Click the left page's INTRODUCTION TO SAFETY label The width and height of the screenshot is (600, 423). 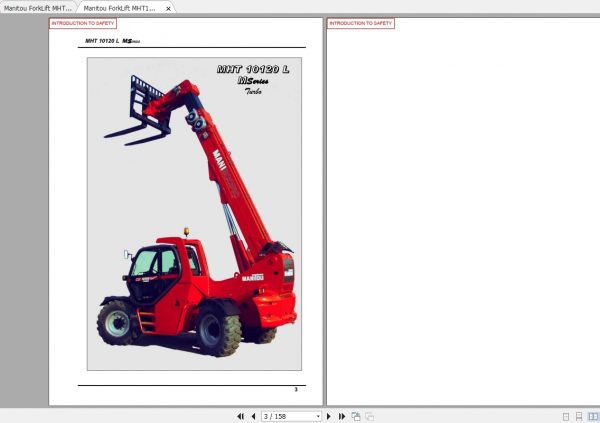click(x=83, y=23)
